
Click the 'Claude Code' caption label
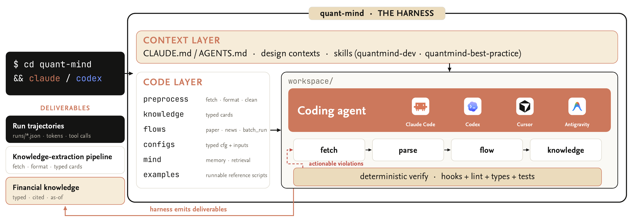coord(420,124)
